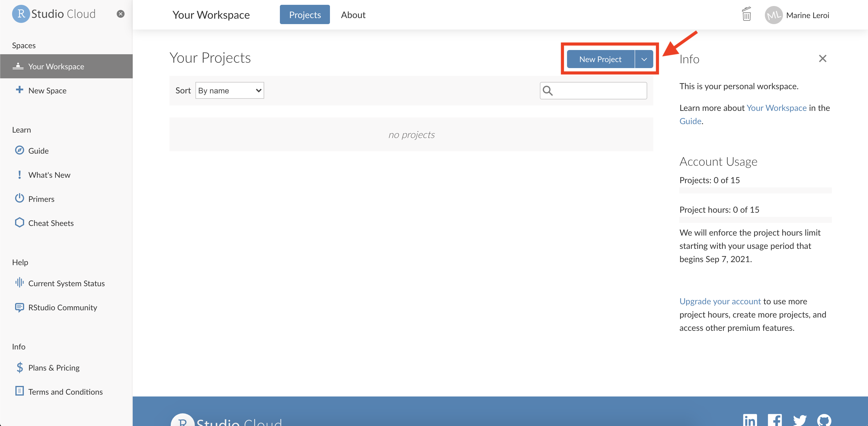Image resolution: width=868 pixels, height=426 pixels.
Task: Click the Project hours usage bar
Action: pyautogui.click(x=755, y=220)
